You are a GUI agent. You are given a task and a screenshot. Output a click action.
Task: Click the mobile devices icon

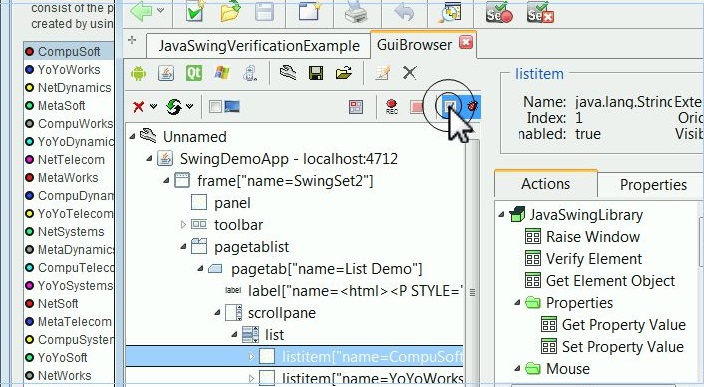tap(250, 73)
